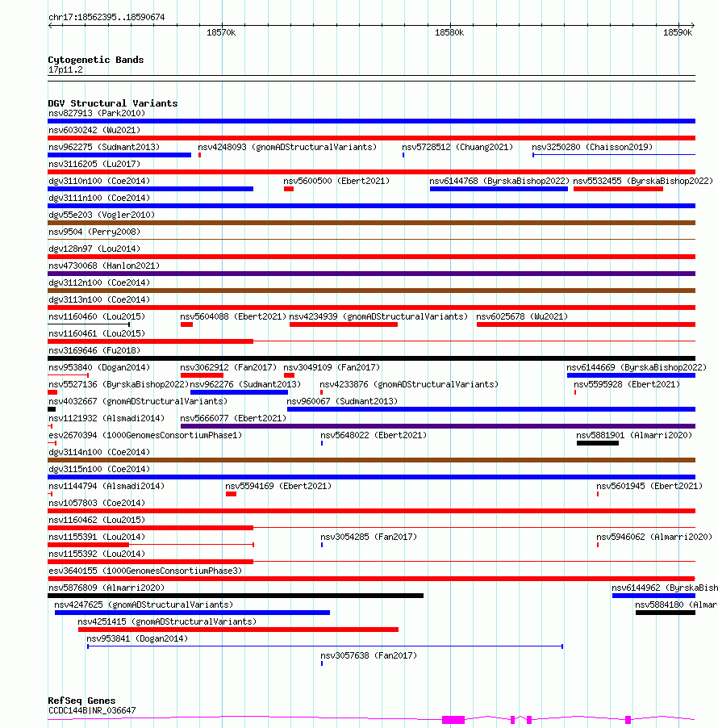718x728 pixels.
Task: Select the nsv5728512 (Chuang2021) label
Action: click(x=457, y=147)
